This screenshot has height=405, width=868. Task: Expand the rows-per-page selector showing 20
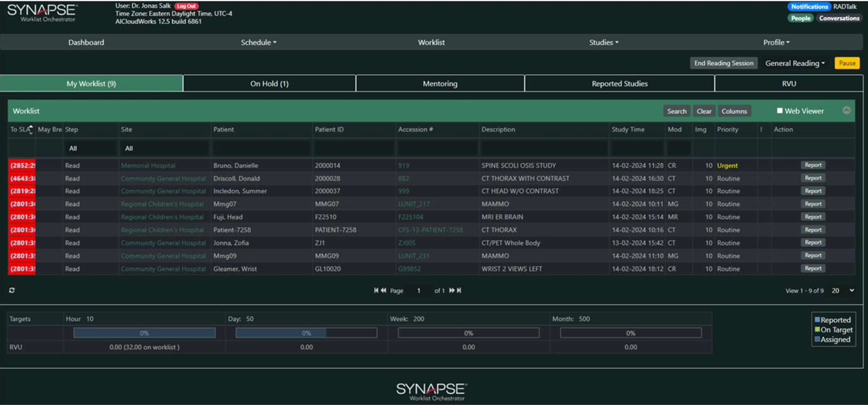[x=843, y=291]
